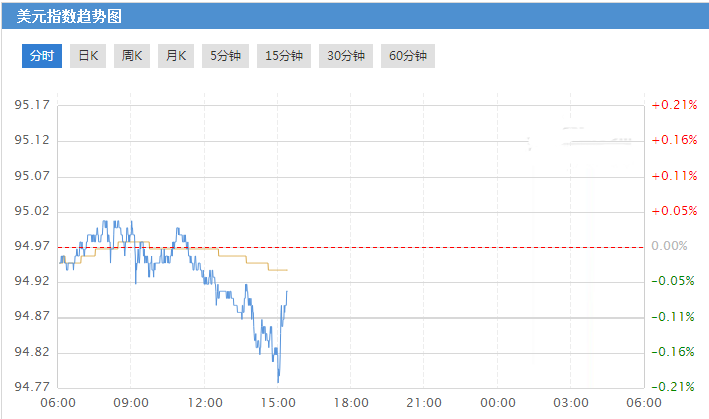
Task: Click the 0.00% baseline percentage label
Action: point(672,246)
